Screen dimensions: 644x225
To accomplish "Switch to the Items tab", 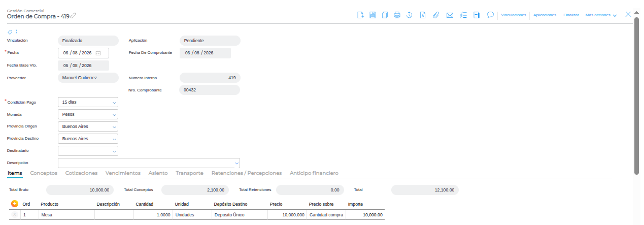I will click(x=15, y=173).
